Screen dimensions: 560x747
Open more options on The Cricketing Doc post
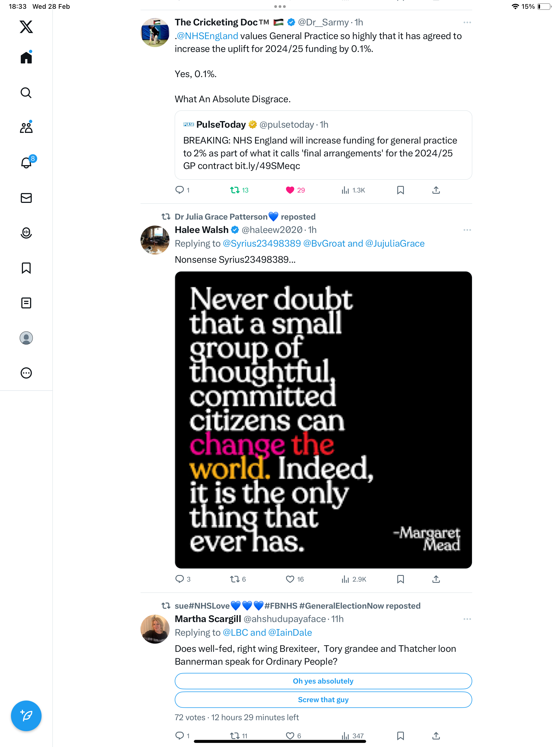click(467, 22)
